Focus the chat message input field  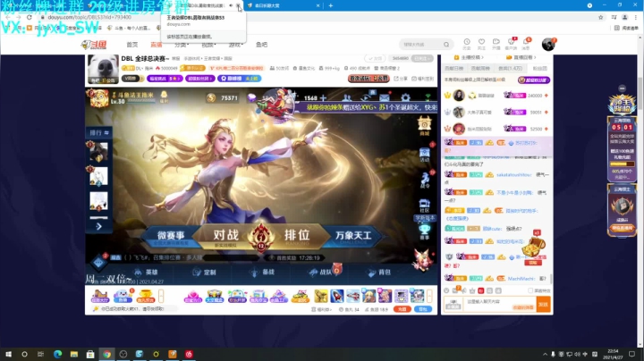[500, 305]
